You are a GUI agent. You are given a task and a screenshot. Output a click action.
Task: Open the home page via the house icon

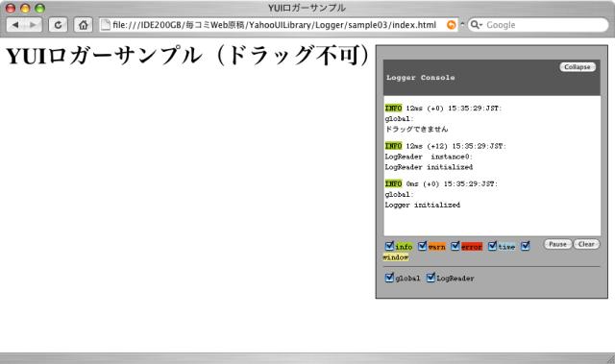pos(84,25)
